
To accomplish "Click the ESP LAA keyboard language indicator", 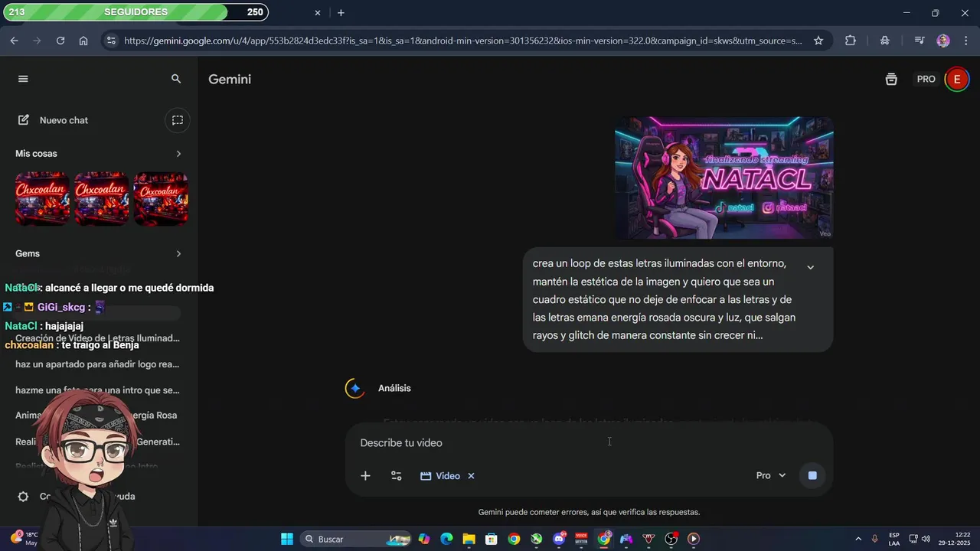I will (x=894, y=539).
